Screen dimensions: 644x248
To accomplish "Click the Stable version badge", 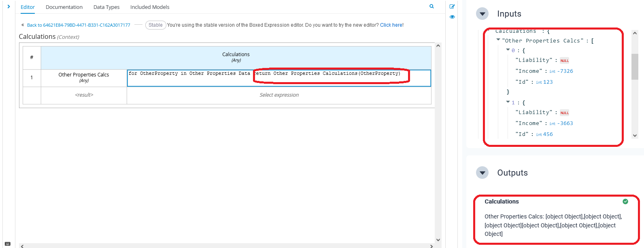I will pyautogui.click(x=155, y=25).
